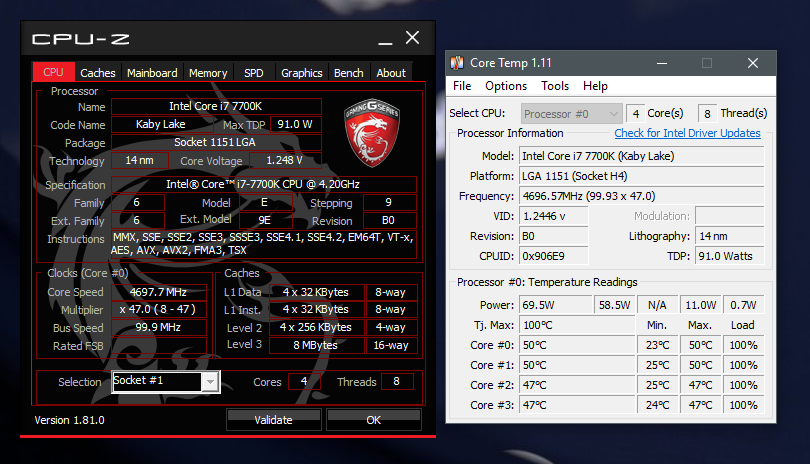Click the 69.5W power reading

[x=556, y=305]
